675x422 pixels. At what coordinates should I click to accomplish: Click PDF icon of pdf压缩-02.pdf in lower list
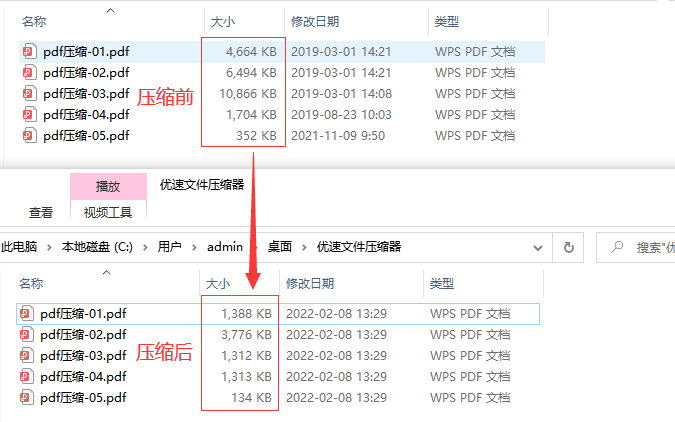click(x=27, y=335)
